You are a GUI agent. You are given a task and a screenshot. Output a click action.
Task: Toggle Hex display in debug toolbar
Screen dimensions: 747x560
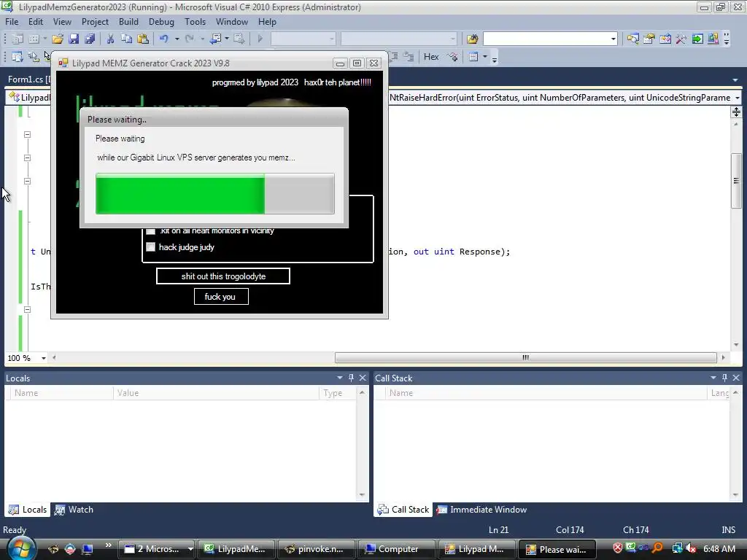431,57
